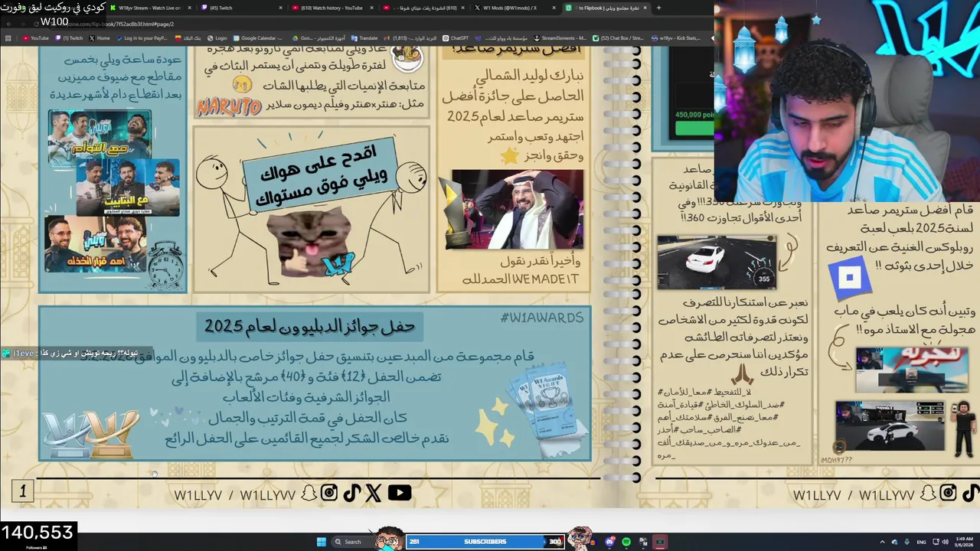Open a new browser tab

tap(659, 8)
